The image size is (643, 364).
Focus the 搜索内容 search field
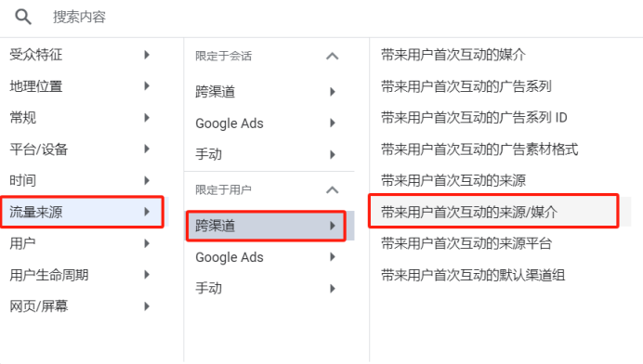pos(328,17)
